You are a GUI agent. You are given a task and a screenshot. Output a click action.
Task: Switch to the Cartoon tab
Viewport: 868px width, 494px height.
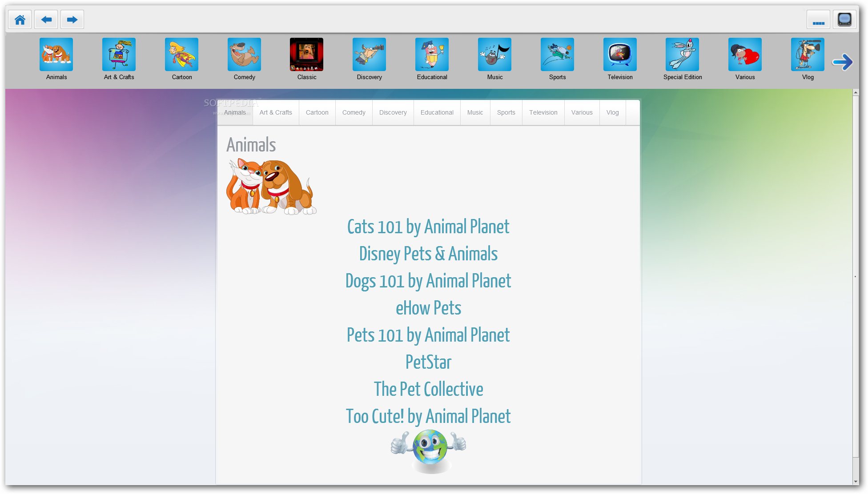pos(317,113)
